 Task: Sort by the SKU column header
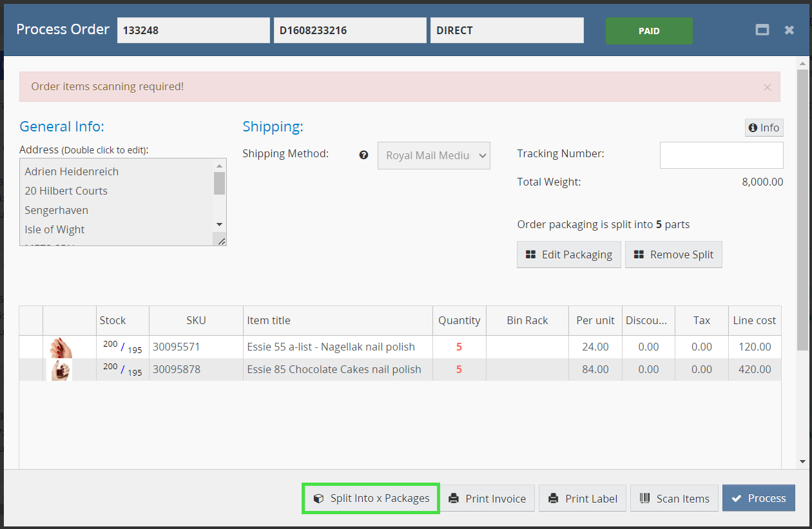pyautogui.click(x=196, y=320)
